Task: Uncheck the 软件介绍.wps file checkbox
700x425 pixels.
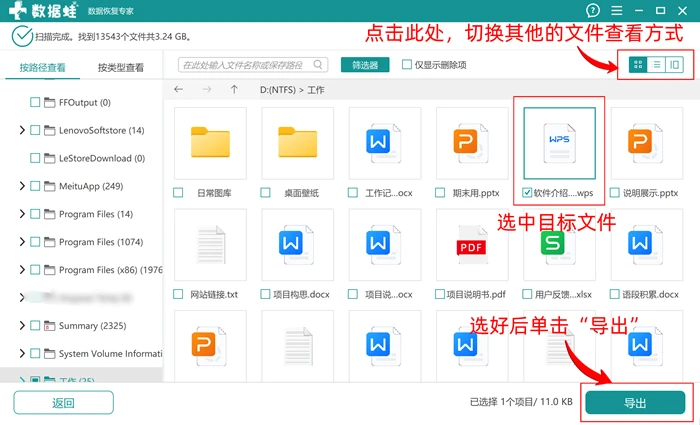Action: tap(527, 193)
